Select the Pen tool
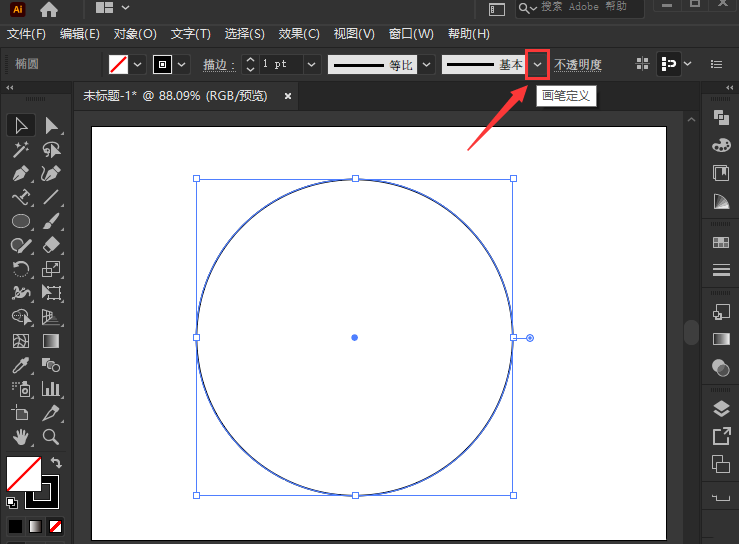This screenshot has height=544, width=739. pos(20,173)
